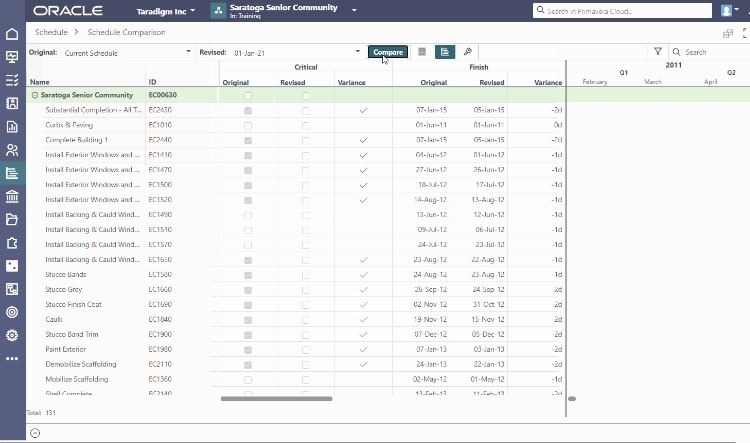Toggle Revised critical checkbox for Saratoga Senior Community
The height and width of the screenshot is (443, 750).
click(x=306, y=96)
